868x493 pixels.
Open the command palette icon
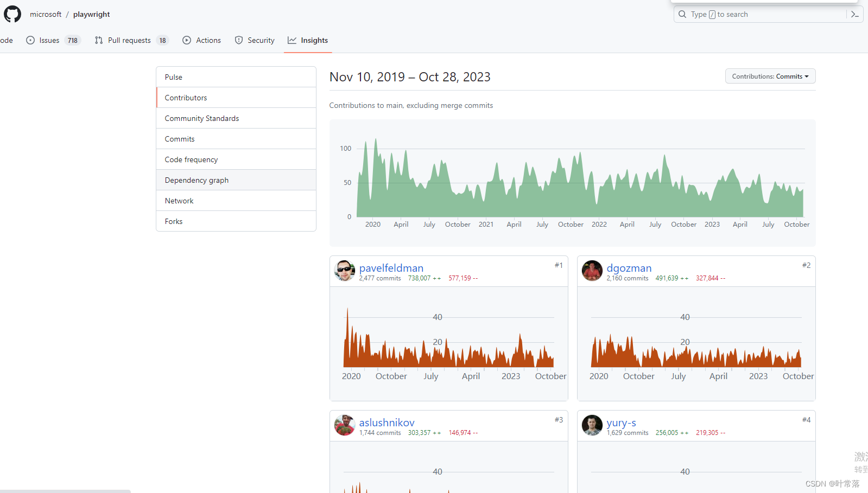[x=855, y=14]
